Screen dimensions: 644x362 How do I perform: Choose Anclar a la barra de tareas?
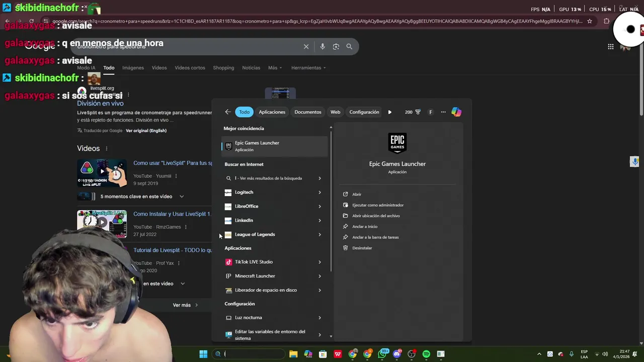[375, 237]
